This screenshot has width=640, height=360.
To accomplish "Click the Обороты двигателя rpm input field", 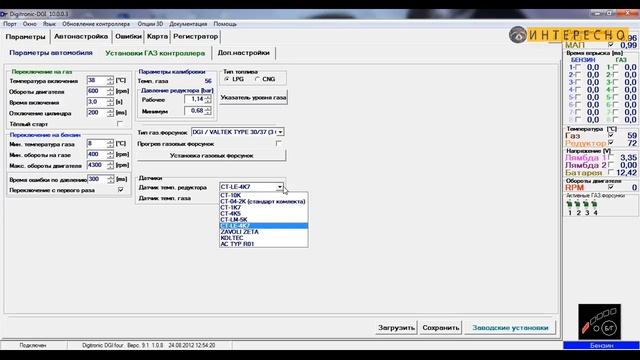I will pos(97,91).
